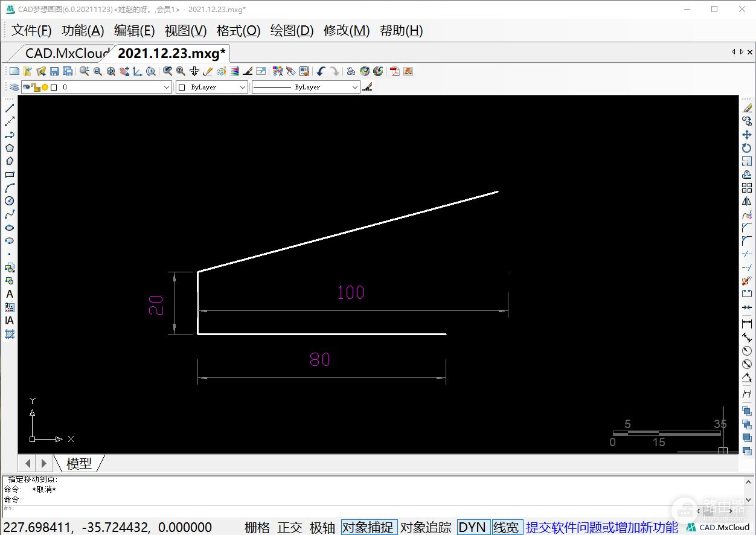756x535 pixels.
Task: Toggle 栅格 grid mode in status bar
Action: pos(257,527)
